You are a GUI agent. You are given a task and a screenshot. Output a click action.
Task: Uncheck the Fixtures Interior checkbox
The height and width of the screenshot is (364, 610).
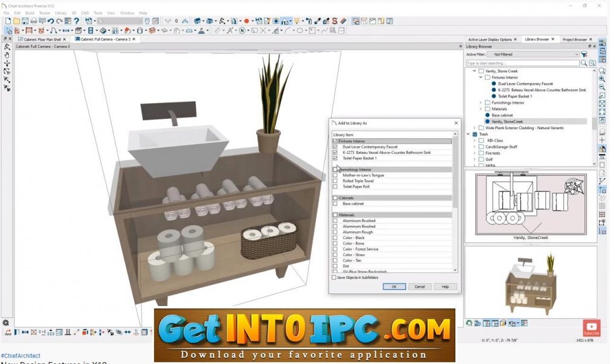335,141
